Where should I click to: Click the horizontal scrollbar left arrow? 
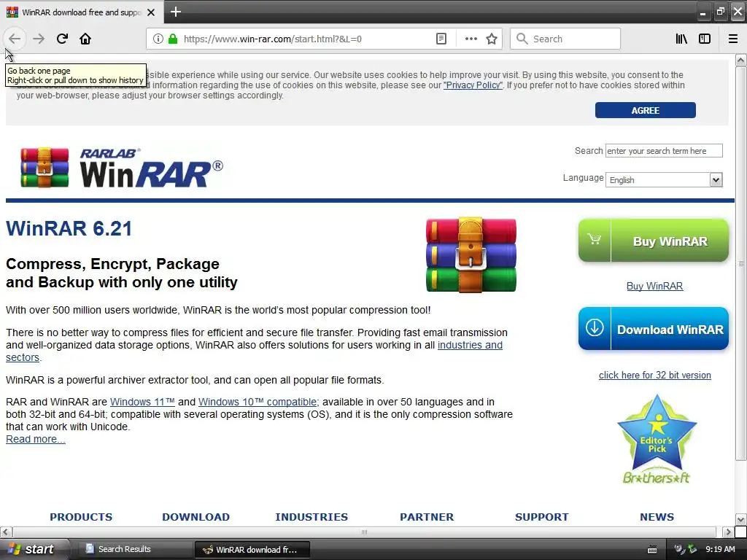(6, 532)
